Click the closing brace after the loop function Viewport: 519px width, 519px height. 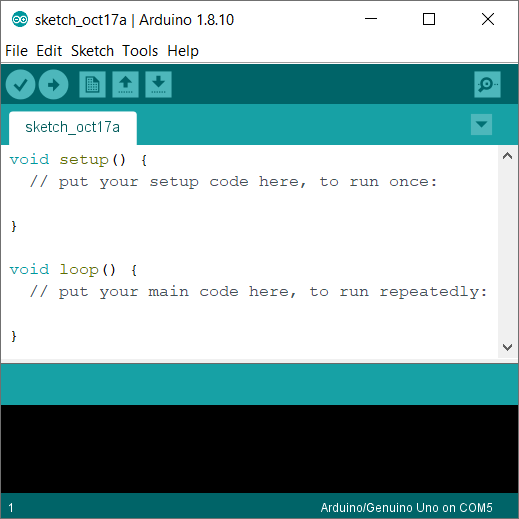point(13,336)
